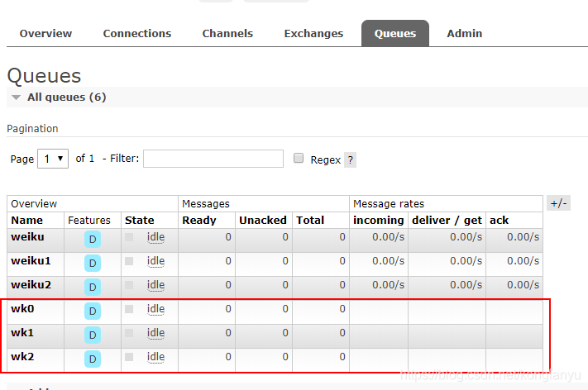The width and height of the screenshot is (588, 390).
Task: Click the state indicator box for wk1
Action: tap(128, 333)
